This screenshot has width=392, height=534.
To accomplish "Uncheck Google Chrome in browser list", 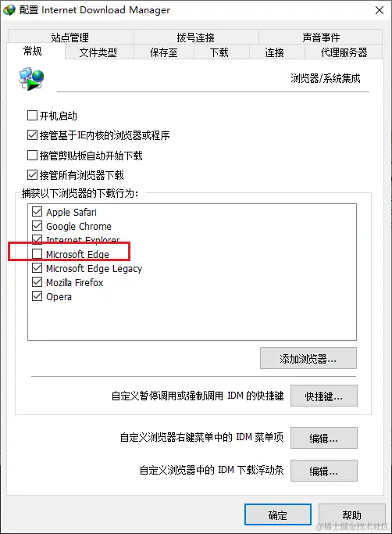I will coord(37,226).
